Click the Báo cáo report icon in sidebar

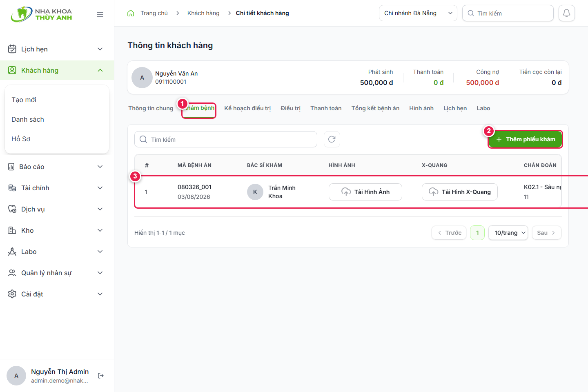[x=11, y=167]
